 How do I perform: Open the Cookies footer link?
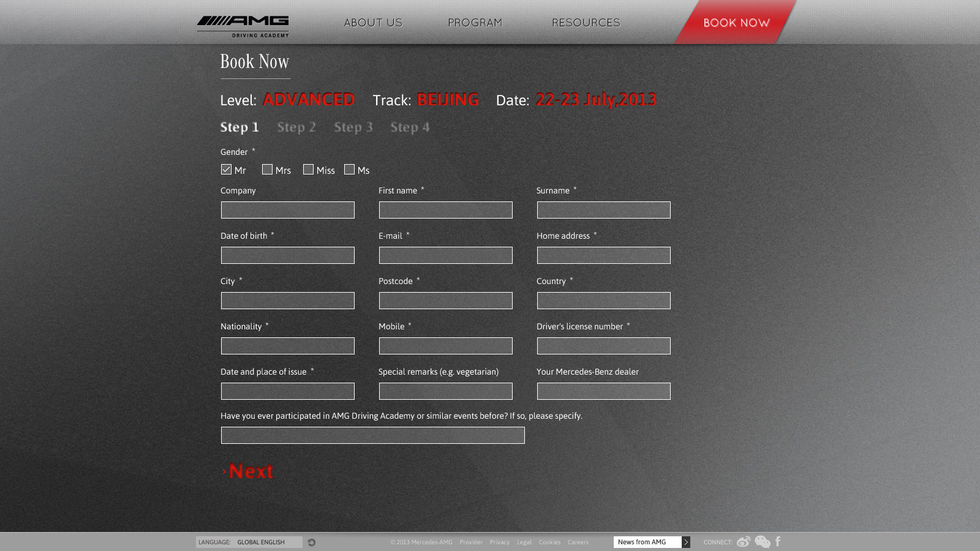(549, 542)
